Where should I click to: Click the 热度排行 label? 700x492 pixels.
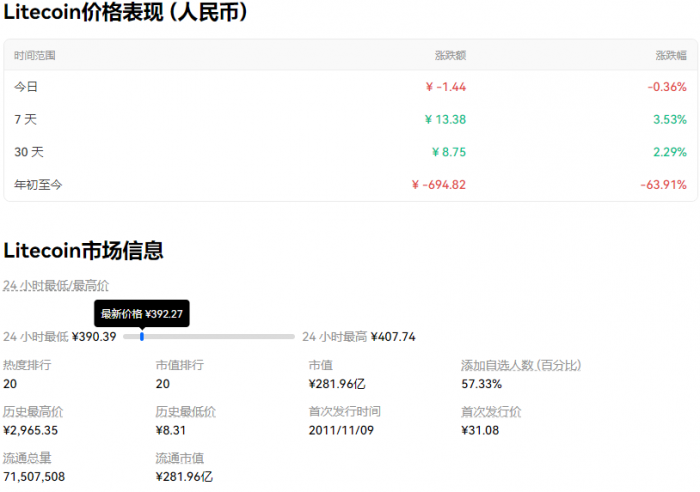pyautogui.click(x=27, y=365)
